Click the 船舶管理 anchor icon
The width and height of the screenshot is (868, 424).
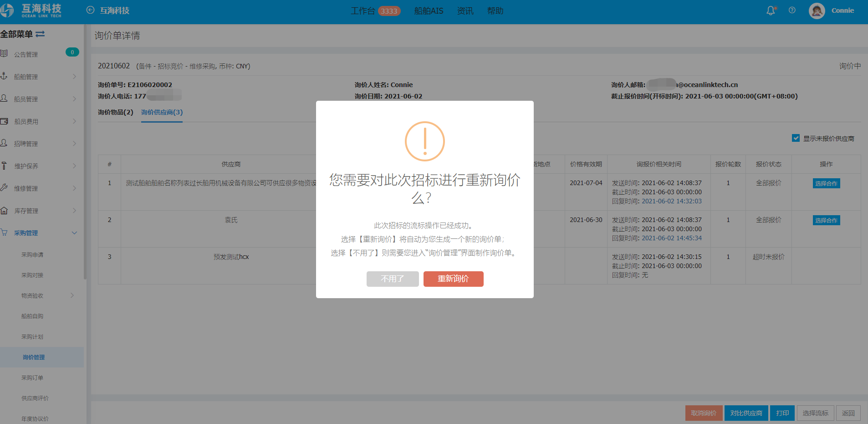4,76
